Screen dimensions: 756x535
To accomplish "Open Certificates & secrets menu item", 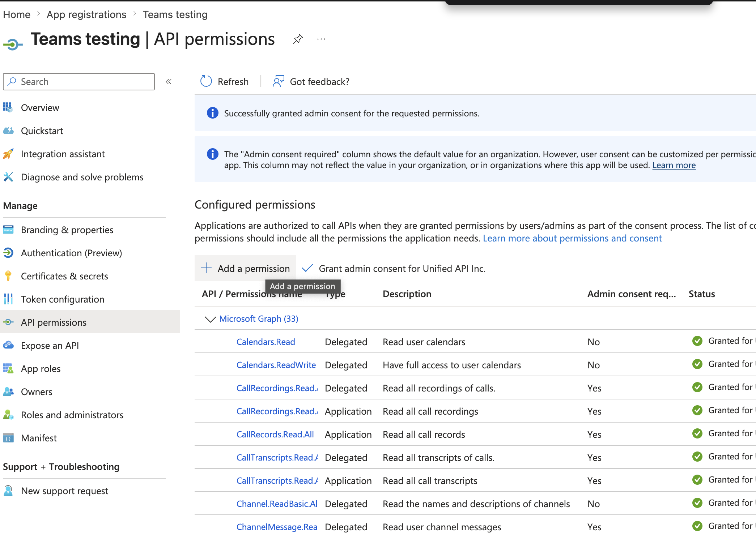I will [64, 276].
